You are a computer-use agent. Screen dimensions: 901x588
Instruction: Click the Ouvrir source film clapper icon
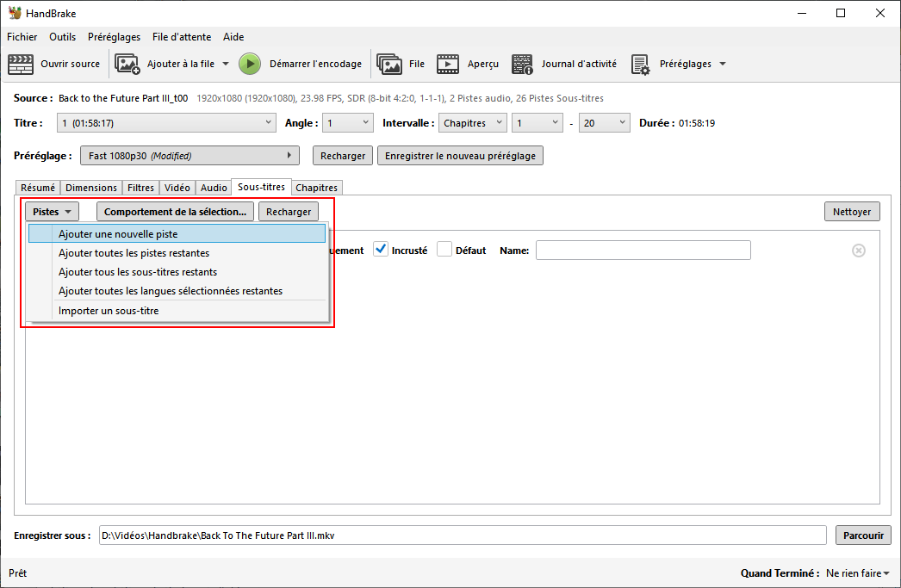21,64
